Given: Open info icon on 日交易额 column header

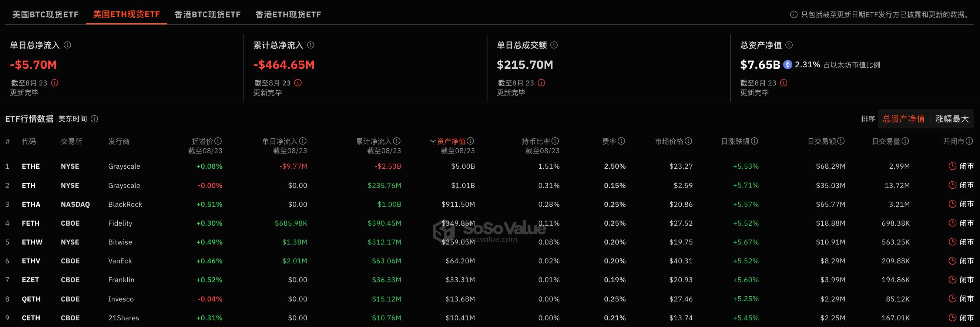Looking at the screenshot, I should (841, 141).
